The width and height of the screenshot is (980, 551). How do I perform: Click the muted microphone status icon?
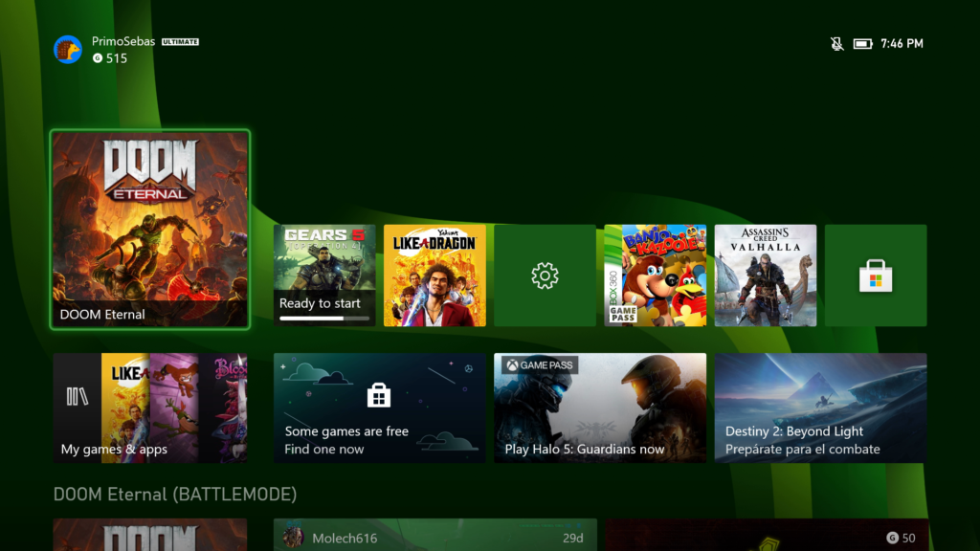pos(836,43)
